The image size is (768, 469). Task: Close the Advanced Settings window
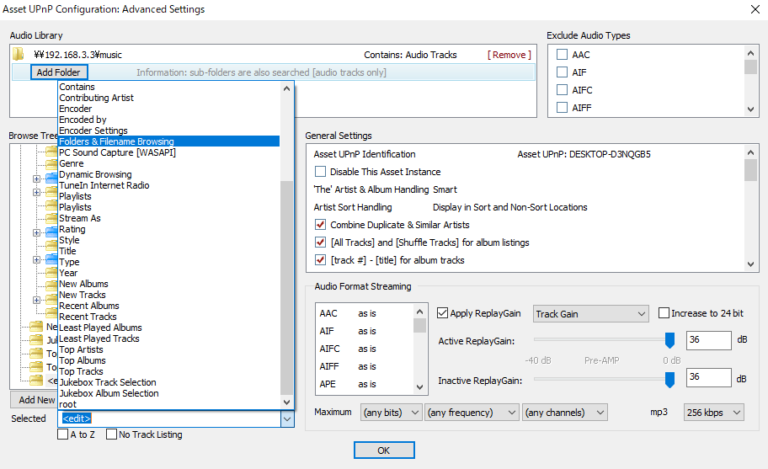click(755, 9)
